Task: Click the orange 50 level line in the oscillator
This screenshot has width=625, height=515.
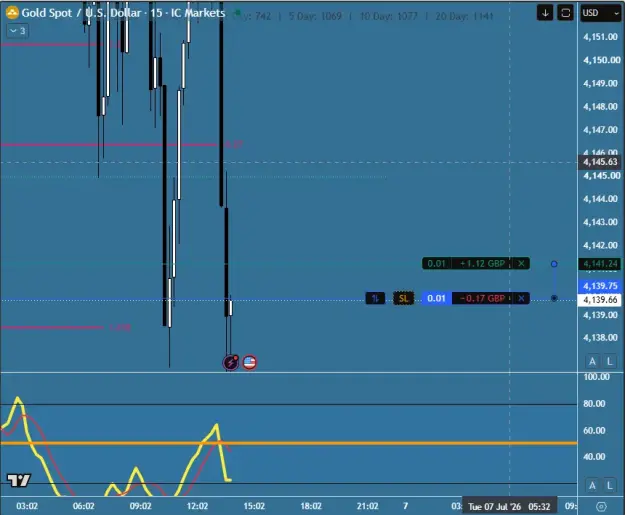Action: tap(289, 443)
